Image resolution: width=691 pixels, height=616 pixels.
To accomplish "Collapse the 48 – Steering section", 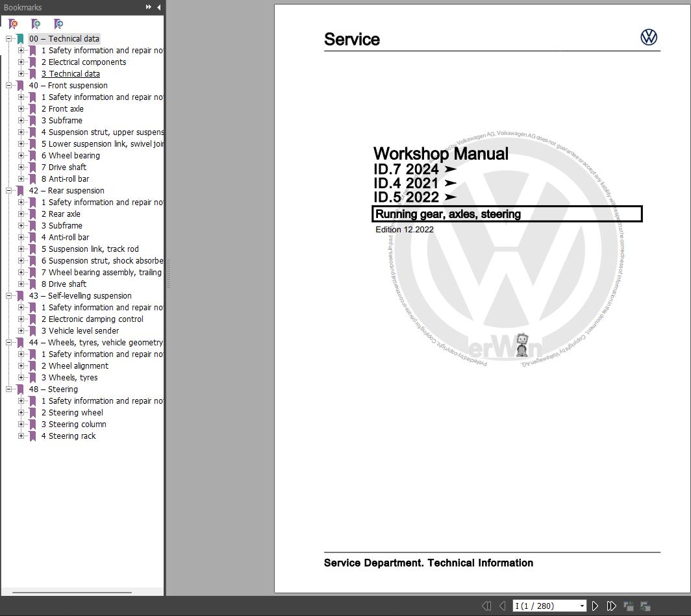I will pyautogui.click(x=8, y=389).
